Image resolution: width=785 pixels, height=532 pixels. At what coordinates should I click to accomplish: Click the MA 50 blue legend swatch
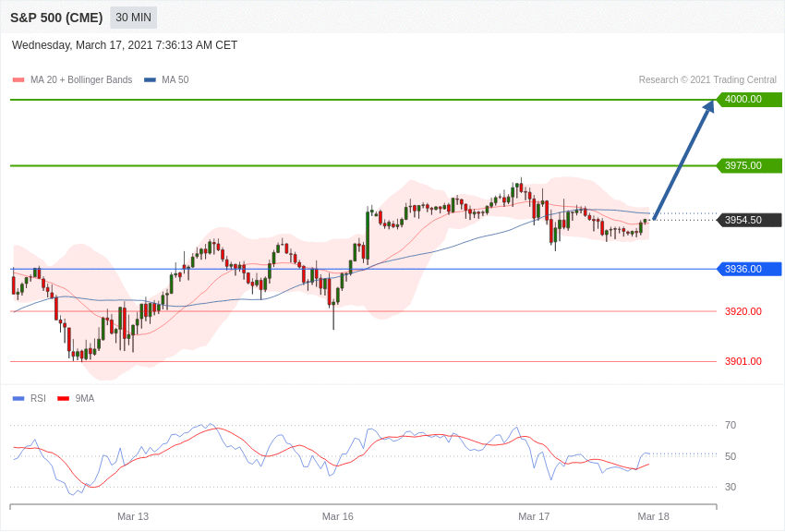(150, 80)
